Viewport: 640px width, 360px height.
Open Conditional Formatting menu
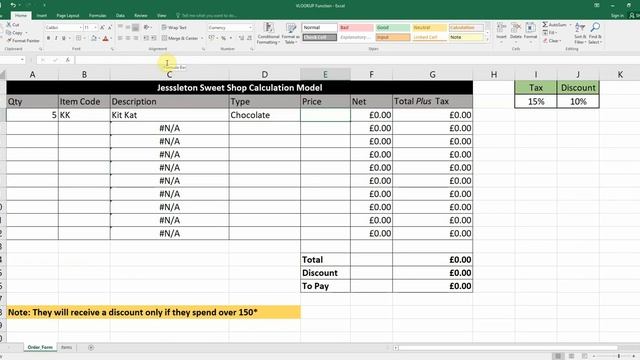point(268,33)
